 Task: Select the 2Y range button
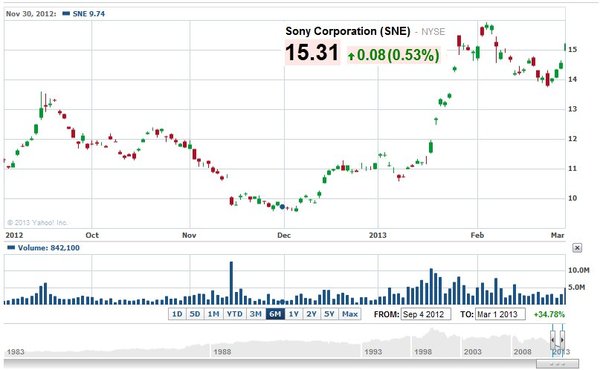point(311,314)
